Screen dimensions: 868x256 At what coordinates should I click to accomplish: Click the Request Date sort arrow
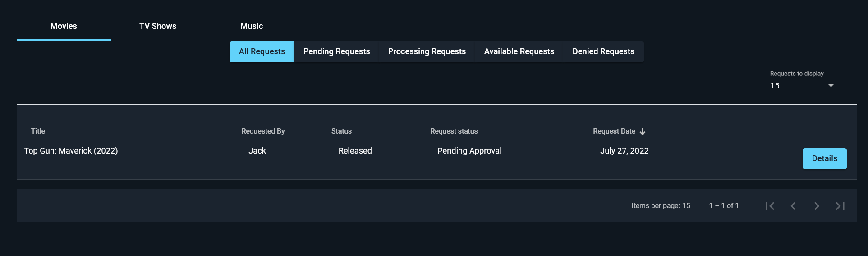643,131
